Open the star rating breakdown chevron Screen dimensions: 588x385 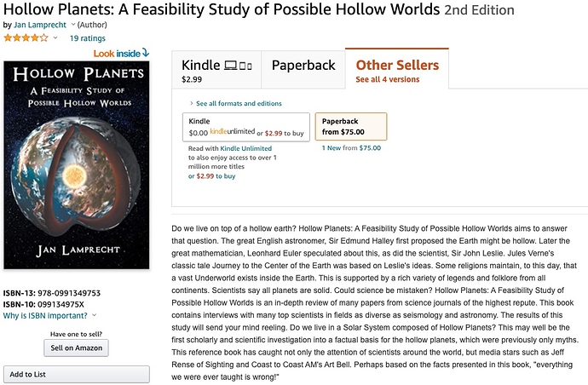[55, 38]
